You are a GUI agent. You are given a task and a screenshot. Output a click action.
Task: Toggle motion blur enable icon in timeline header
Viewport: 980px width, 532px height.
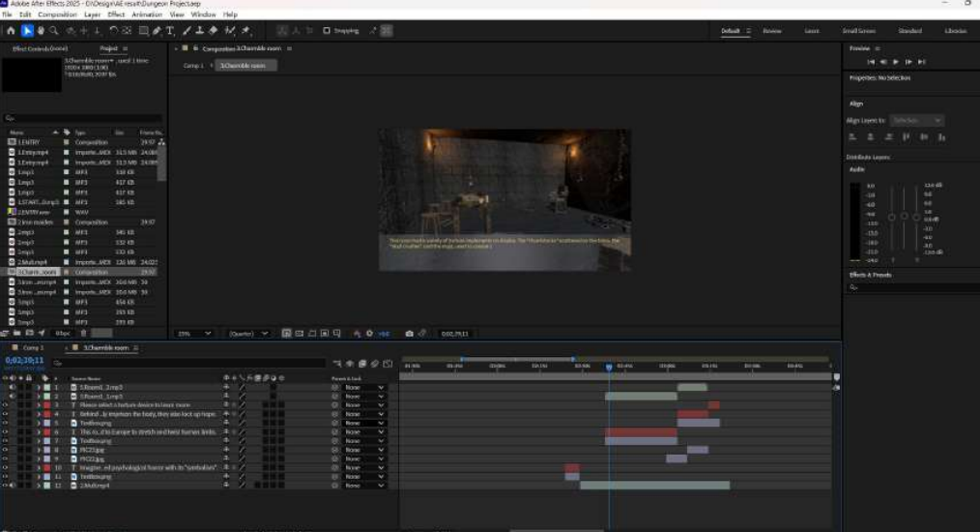pos(375,364)
